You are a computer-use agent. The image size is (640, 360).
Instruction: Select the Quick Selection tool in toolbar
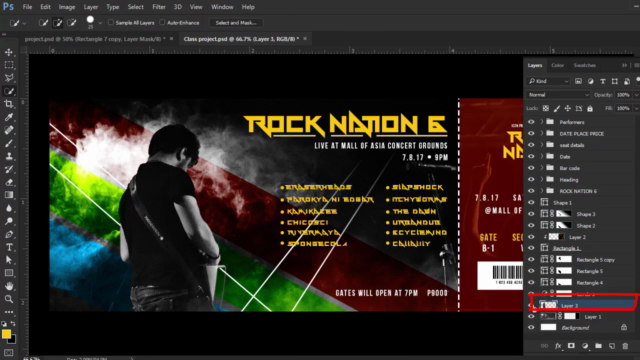pyautogui.click(x=9, y=91)
